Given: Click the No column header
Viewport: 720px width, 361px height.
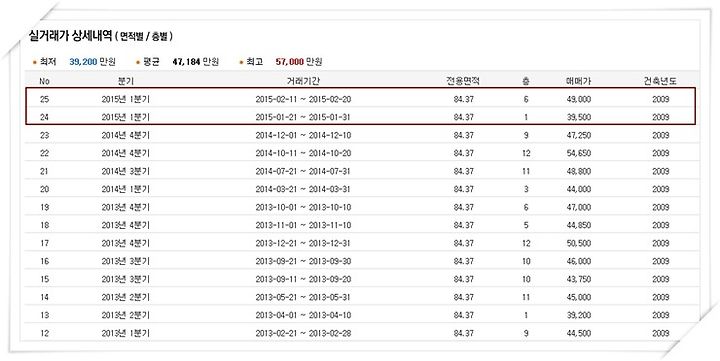Looking at the screenshot, I should [x=45, y=81].
